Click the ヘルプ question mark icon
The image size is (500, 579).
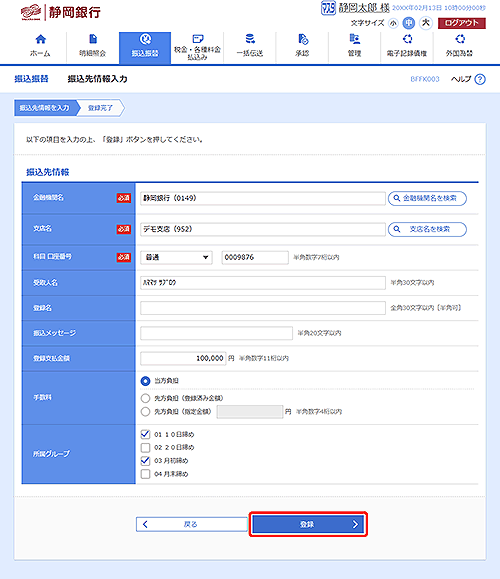click(x=480, y=79)
